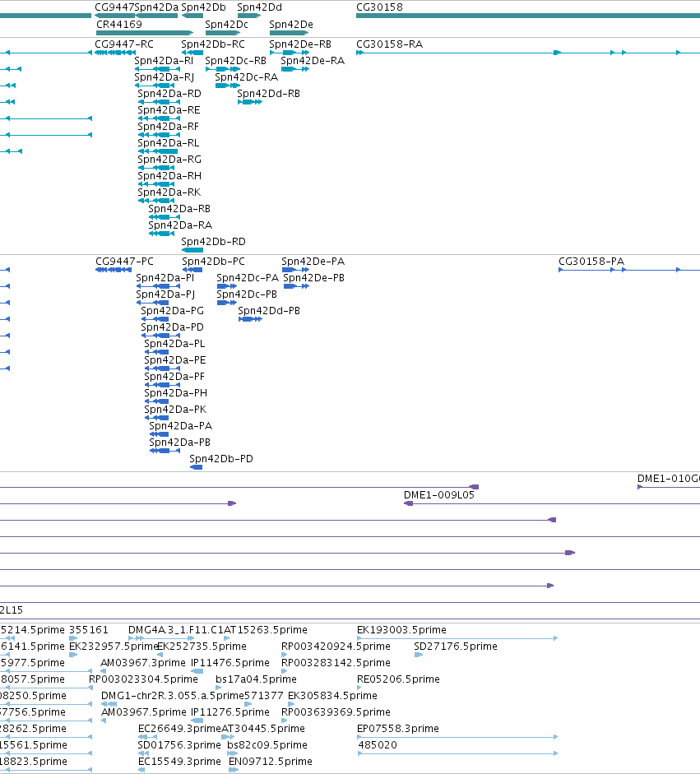
Task: Click protein Spn42Da-PE
Action: pos(174,359)
